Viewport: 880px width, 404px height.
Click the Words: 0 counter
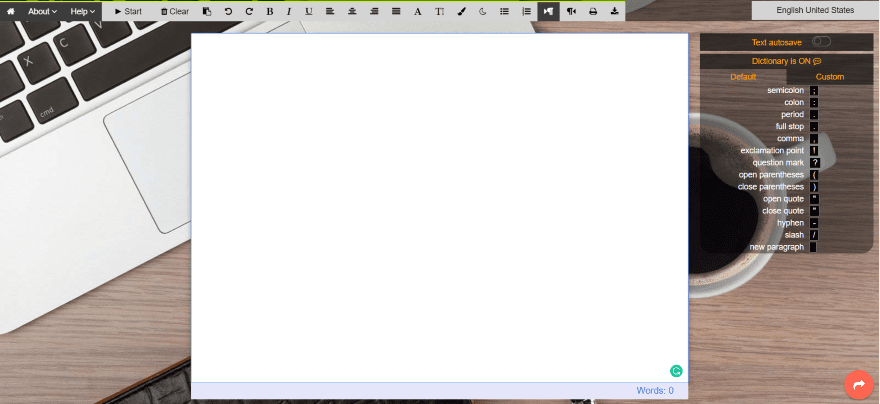[655, 391]
